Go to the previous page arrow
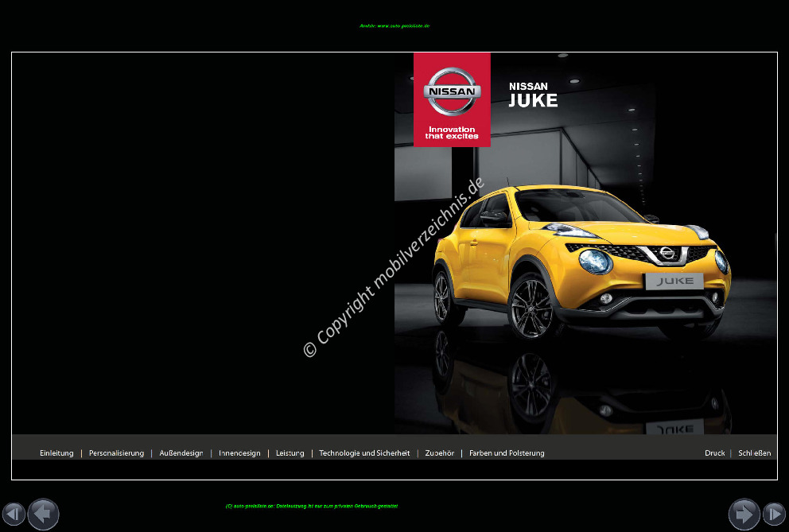Image resolution: width=789 pixels, height=532 pixels. 43,514
